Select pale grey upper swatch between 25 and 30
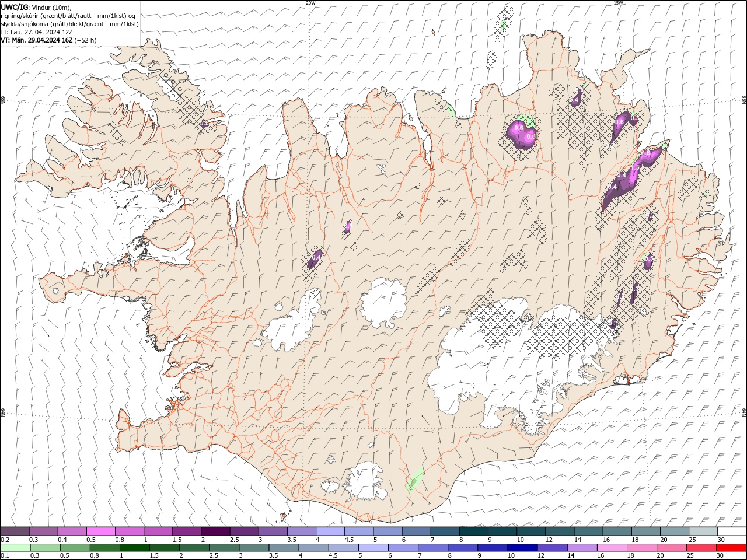This screenshot has height=560, width=747. pyautogui.click(x=703, y=531)
